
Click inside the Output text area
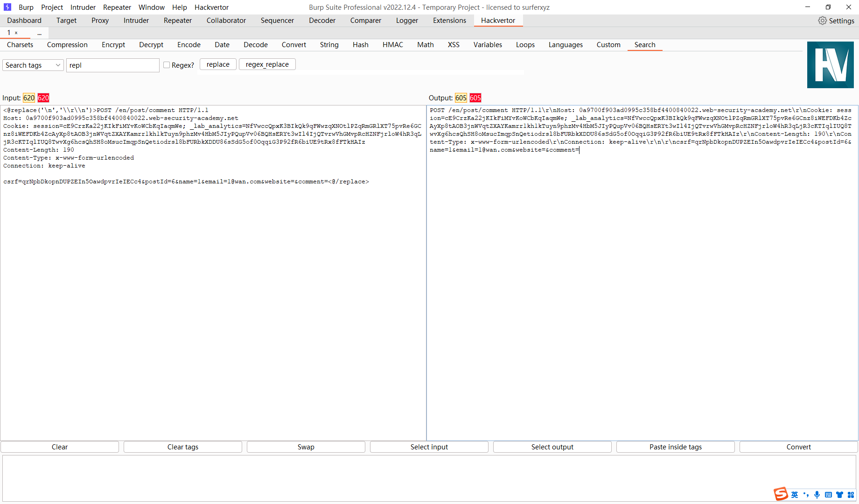coord(643,273)
